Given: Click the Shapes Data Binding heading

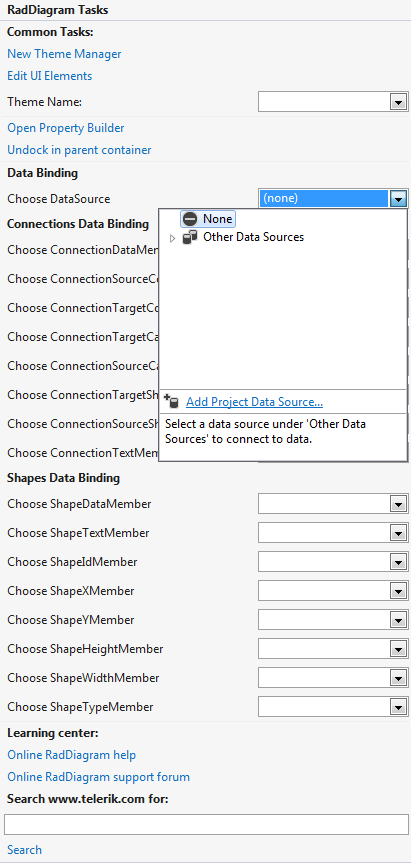Looking at the screenshot, I should point(63,478).
